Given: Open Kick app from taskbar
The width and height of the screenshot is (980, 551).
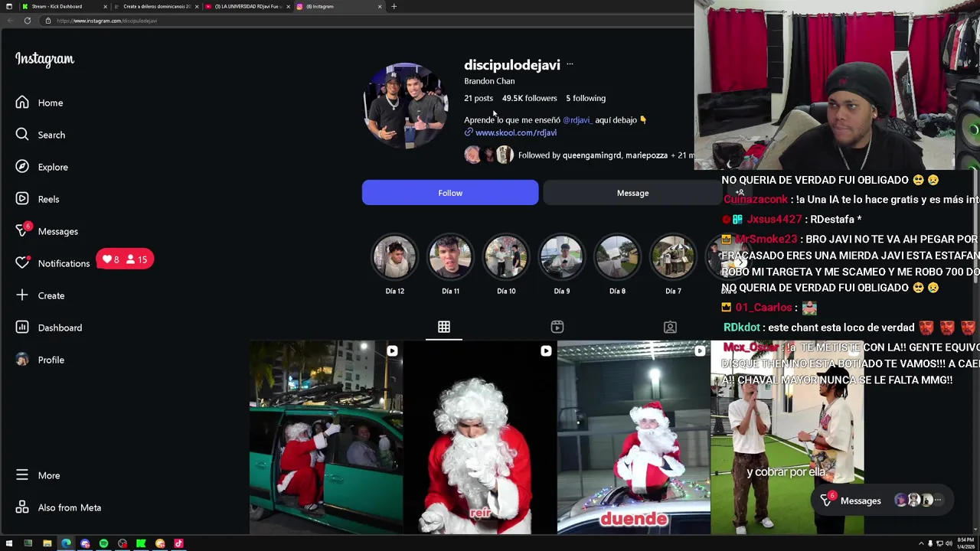Looking at the screenshot, I should (141, 543).
